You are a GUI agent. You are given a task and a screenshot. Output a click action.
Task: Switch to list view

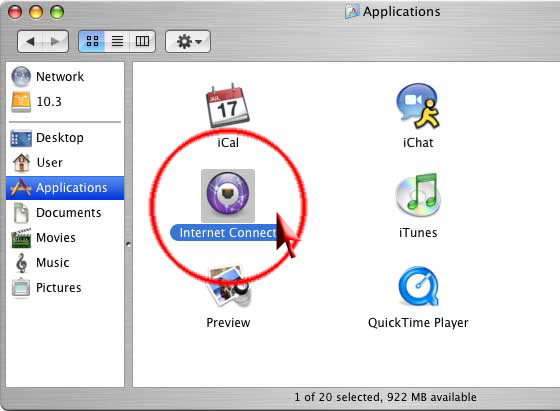117,41
